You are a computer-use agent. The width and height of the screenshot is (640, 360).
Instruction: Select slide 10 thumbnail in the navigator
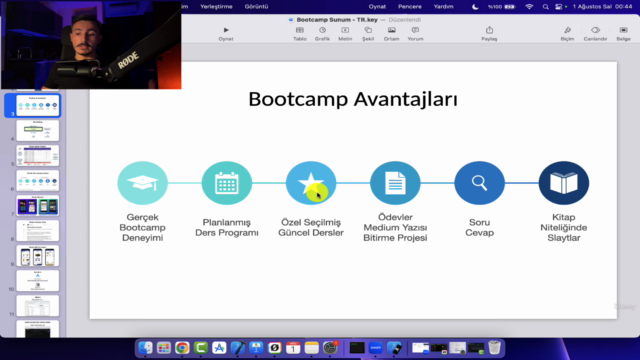pyautogui.click(x=38, y=280)
